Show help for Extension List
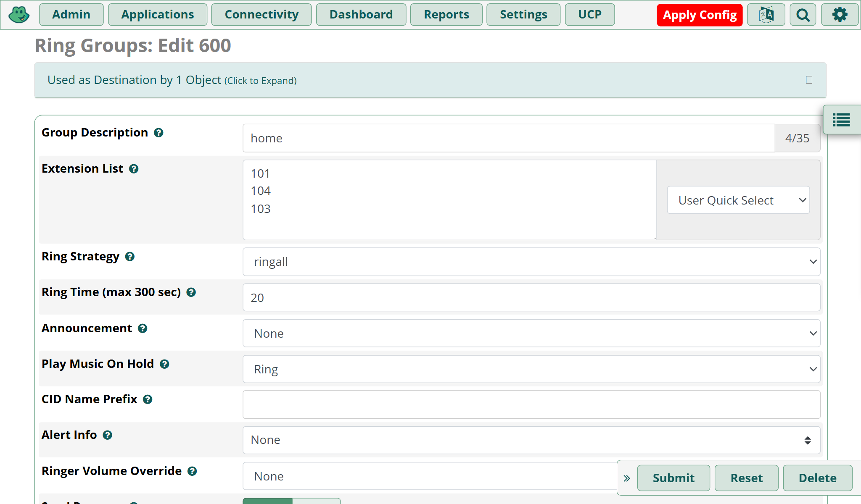Viewport: 861px width, 504px height. (x=134, y=169)
